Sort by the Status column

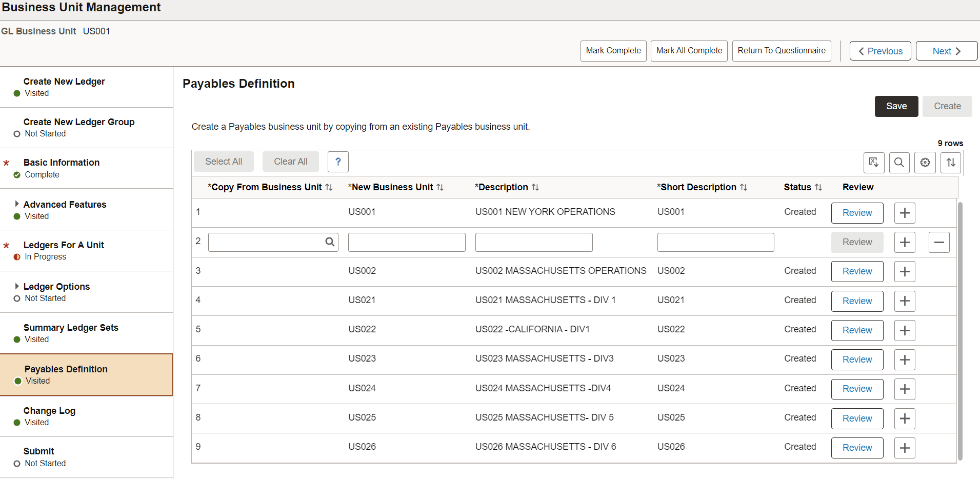pyautogui.click(x=818, y=188)
